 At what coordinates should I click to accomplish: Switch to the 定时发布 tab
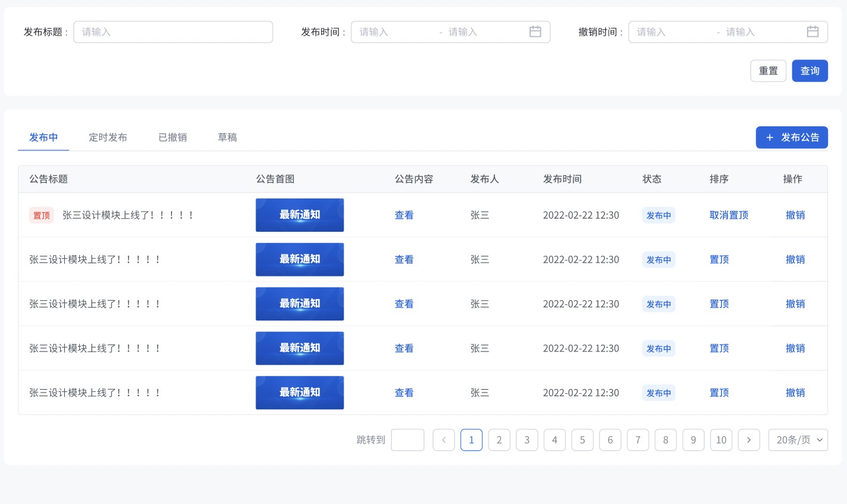coord(108,138)
